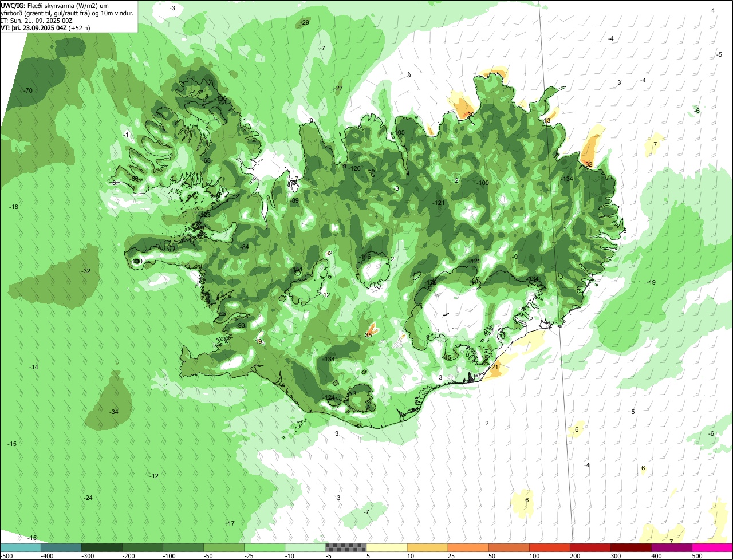Click the -109 value on the map
The height and width of the screenshot is (560, 733).
(x=483, y=183)
